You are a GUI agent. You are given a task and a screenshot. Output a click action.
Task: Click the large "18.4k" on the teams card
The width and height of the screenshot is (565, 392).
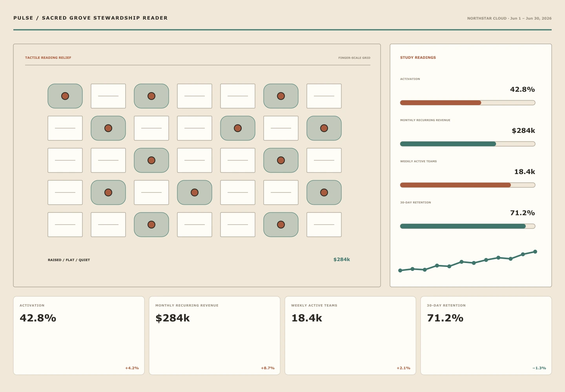click(x=307, y=318)
